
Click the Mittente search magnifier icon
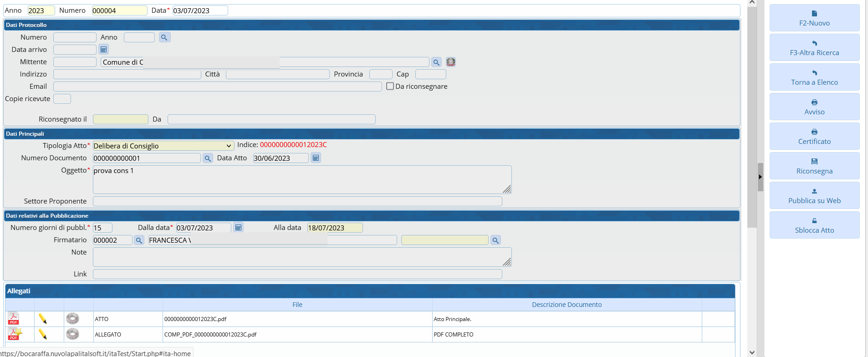tap(436, 62)
